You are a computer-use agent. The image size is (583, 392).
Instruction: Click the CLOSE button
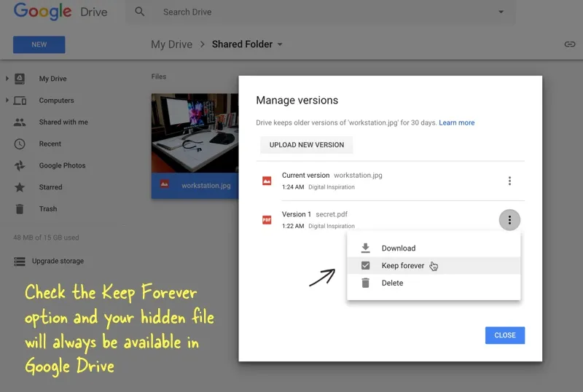tap(505, 335)
